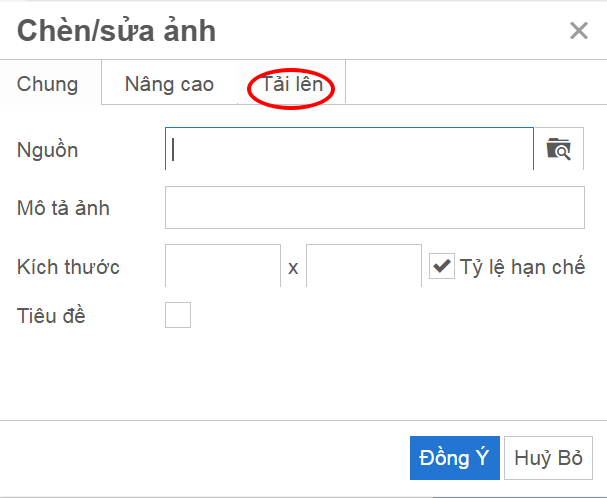The height and width of the screenshot is (498, 607).
Task: Cancel using the Huỷ Bỏ button
Action: (548, 458)
